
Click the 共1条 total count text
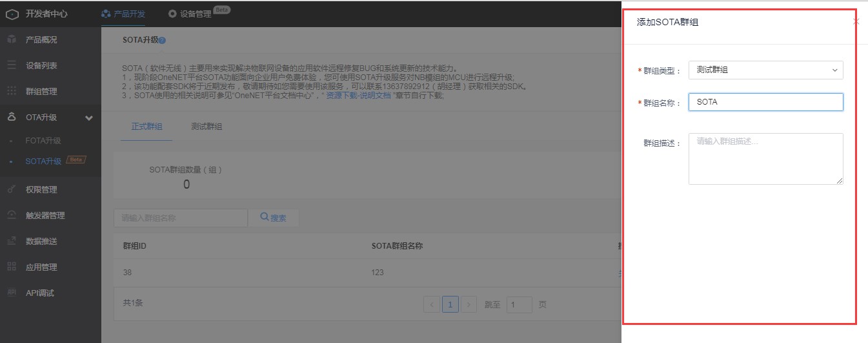tap(133, 303)
